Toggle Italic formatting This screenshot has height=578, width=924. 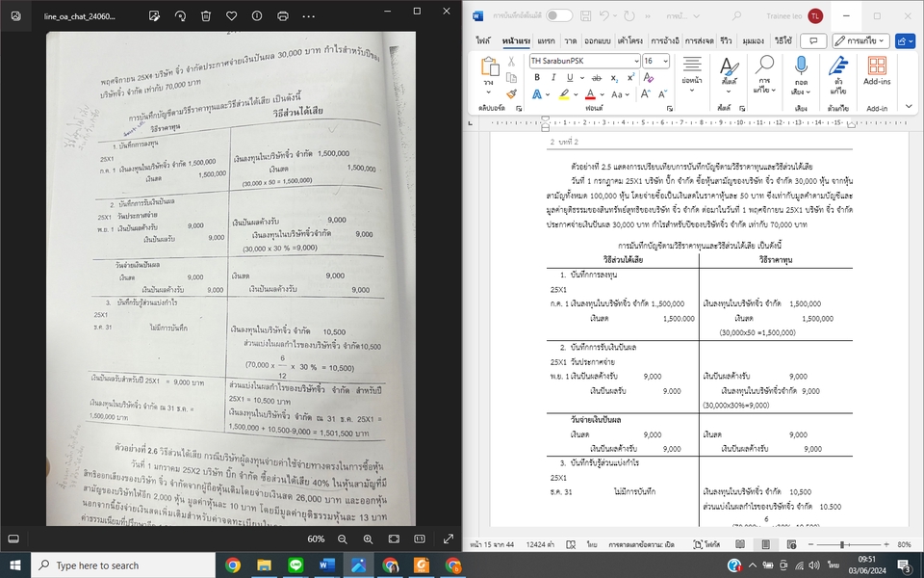552,77
